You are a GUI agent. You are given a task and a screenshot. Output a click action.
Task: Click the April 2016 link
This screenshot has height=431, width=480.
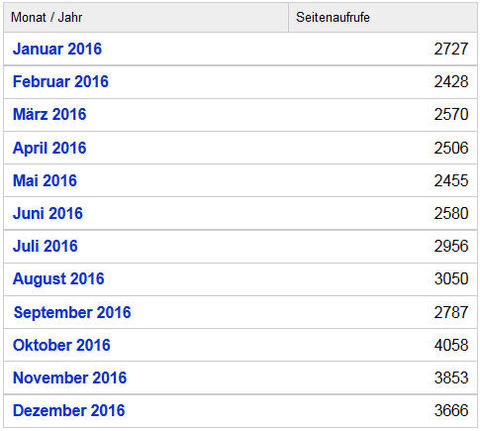[x=49, y=148]
